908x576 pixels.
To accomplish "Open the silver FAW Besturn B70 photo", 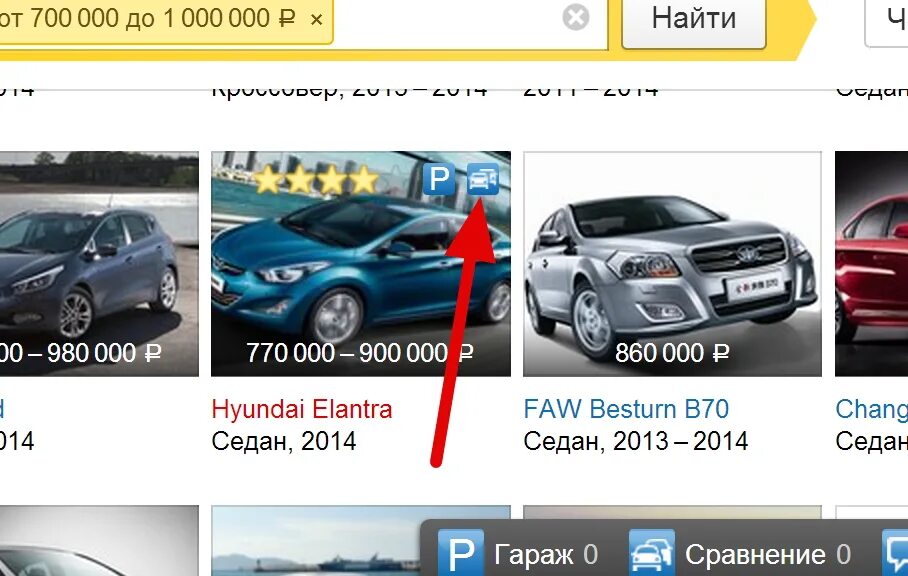I will tap(672, 264).
